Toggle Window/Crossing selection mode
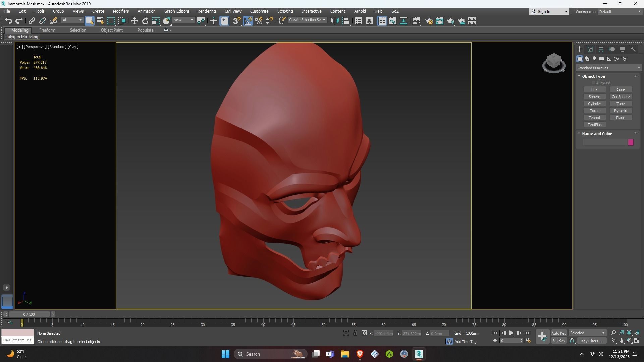 tap(121, 21)
